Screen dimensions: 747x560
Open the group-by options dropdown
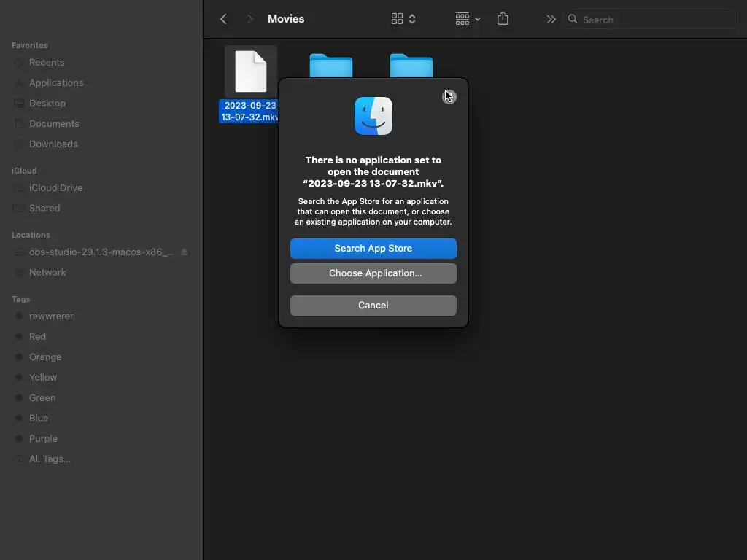pos(468,19)
